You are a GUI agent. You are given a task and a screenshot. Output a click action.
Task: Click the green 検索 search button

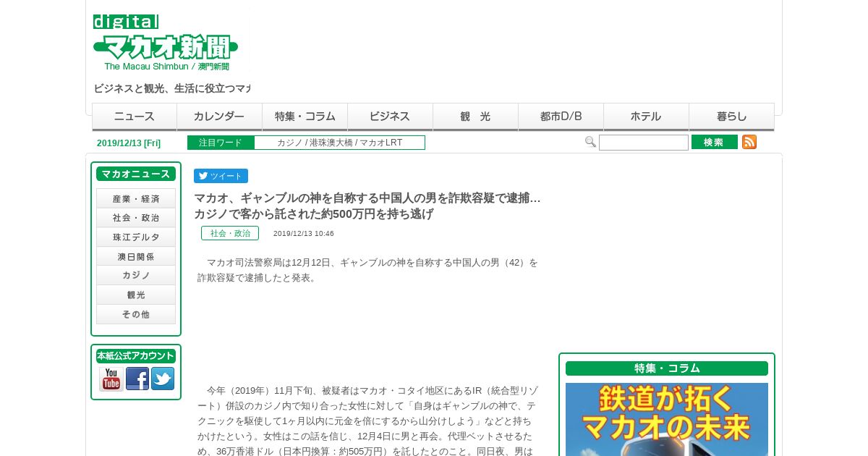point(715,142)
